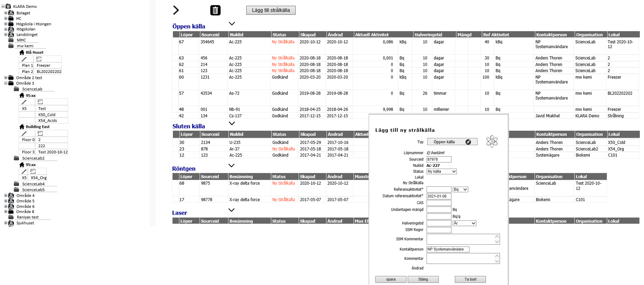Screen dimensions: 644x285
Task: Click the Område 8 folder icon
Action: (11, 211)
